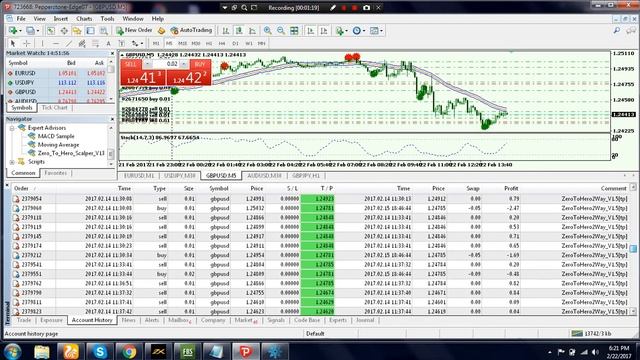Click the New Order button
Image resolution: width=640 pixels, height=360 pixels.
pos(134,31)
